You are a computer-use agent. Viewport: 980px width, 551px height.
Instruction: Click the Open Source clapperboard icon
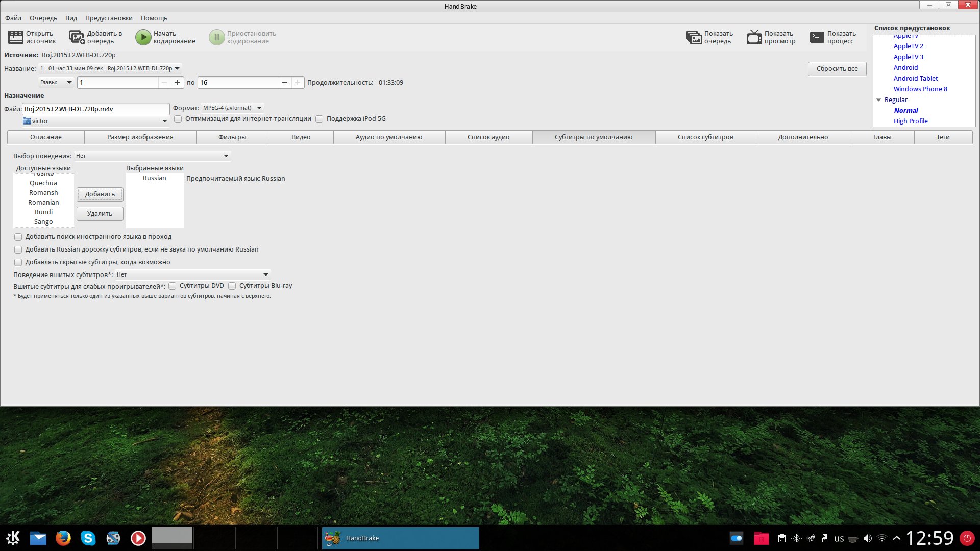pos(16,37)
